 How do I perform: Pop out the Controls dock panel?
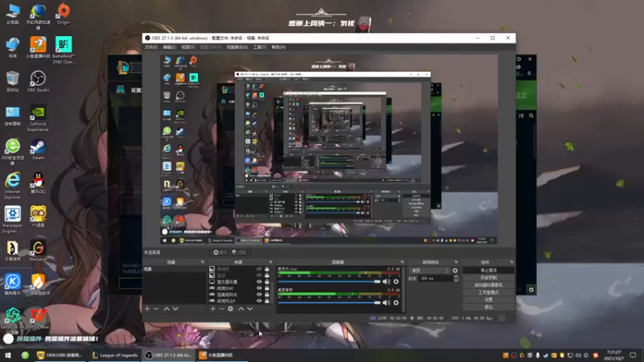coord(511,262)
